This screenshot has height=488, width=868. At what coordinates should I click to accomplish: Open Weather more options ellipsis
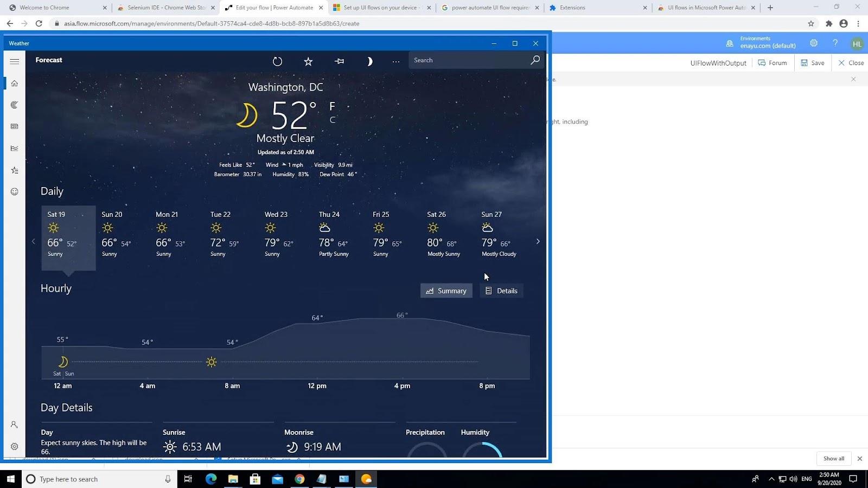coord(396,61)
